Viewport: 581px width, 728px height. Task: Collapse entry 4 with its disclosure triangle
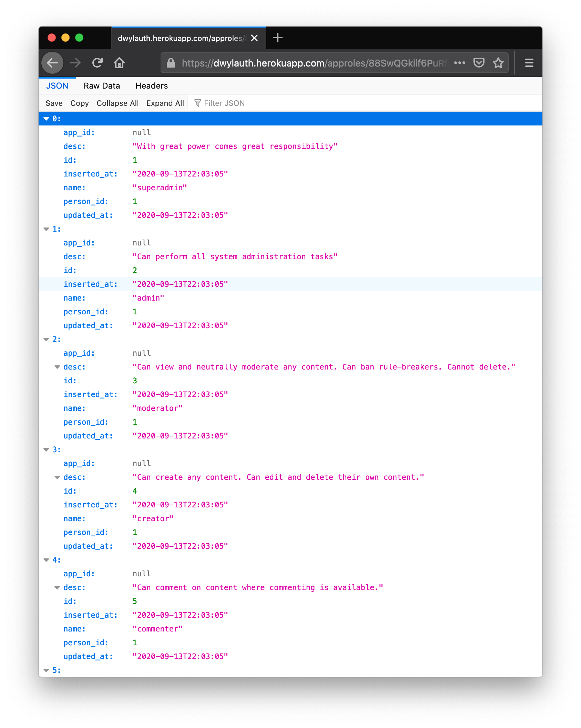(x=47, y=560)
